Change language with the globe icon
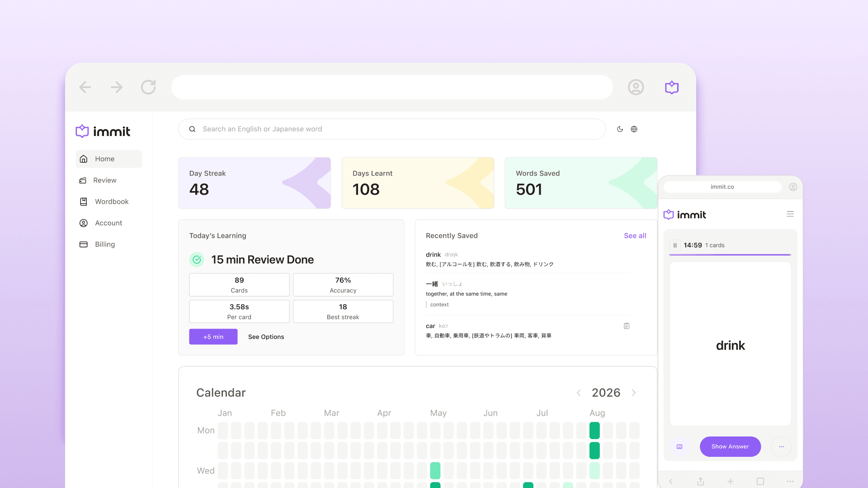The height and width of the screenshot is (488, 868). (x=634, y=129)
